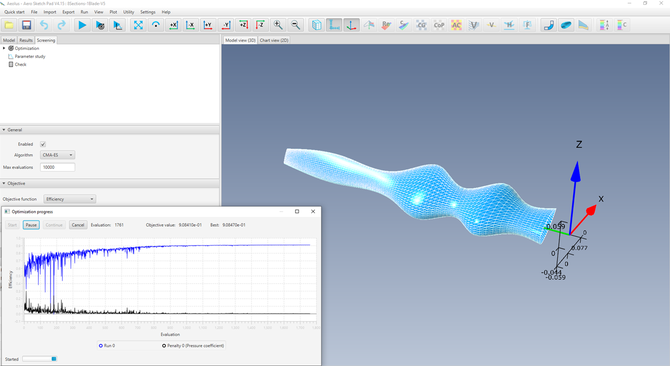Viewport: 670px width, 366px height.
Task: Click the Run play arrow icon
Action: coord(82,25)
